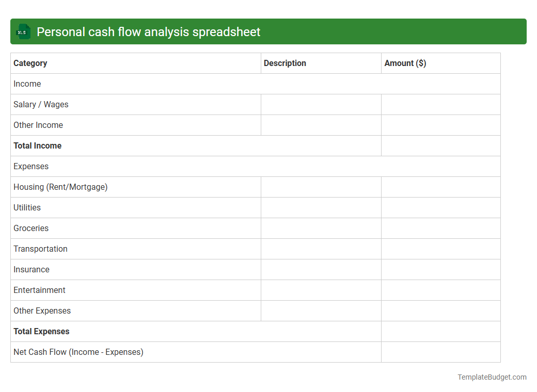537x392 pixels.
Task: Click the Utilities category label
Action: (x=26, y=207)
